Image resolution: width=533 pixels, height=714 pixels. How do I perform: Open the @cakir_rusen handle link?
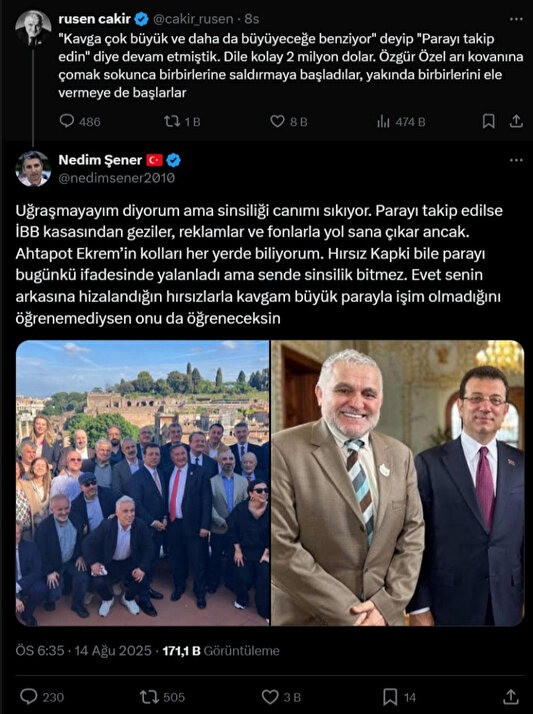pos(192,19)
